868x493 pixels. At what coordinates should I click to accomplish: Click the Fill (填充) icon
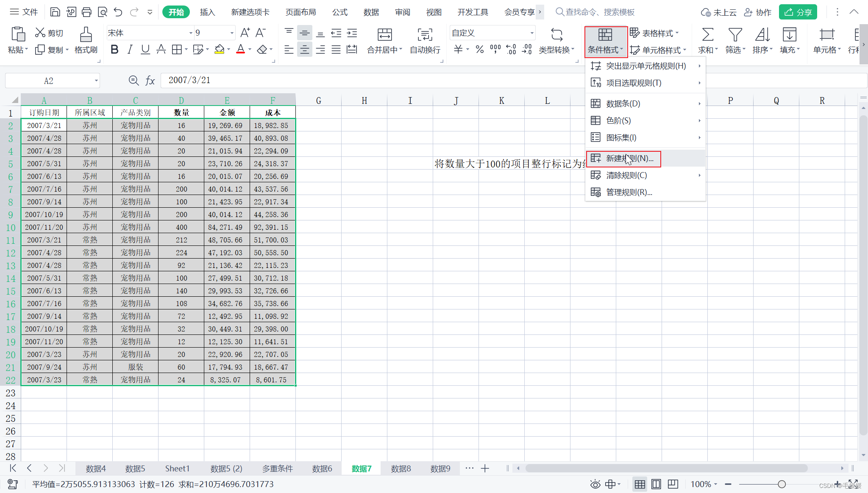[789, 35]
